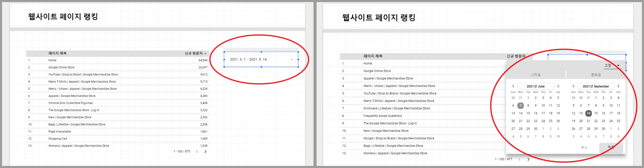644x168 pixels.
Task: Click 1 - 100 / 477 pagination text
Action: click(x=503, y=159)
